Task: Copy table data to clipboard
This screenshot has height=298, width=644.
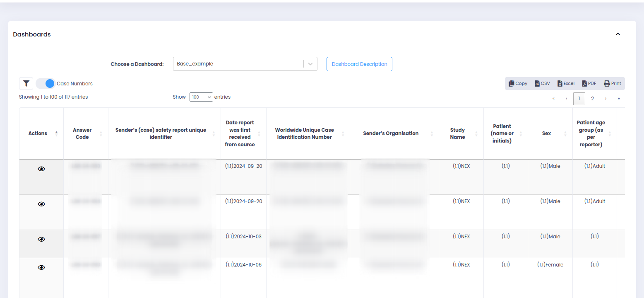Action: (x=518, y=83)
